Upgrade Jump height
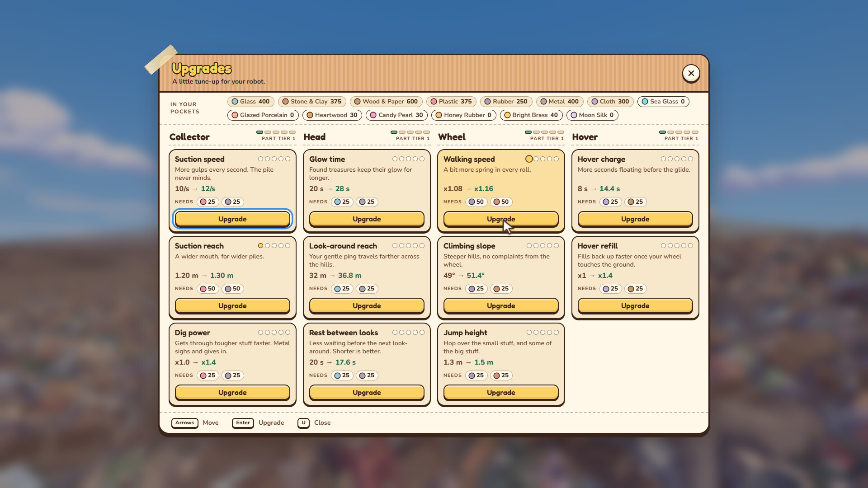Viewport: 868px width, 488px height. click(501, 392)
